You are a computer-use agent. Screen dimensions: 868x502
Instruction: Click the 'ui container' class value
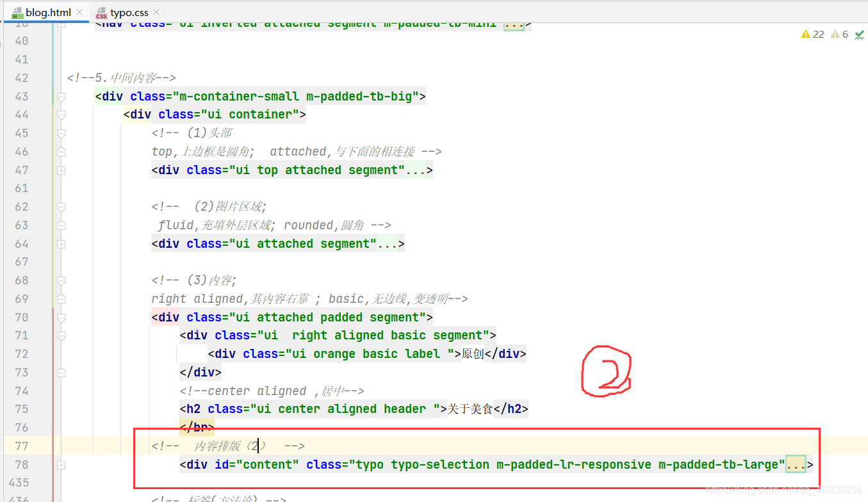[250, 115]
